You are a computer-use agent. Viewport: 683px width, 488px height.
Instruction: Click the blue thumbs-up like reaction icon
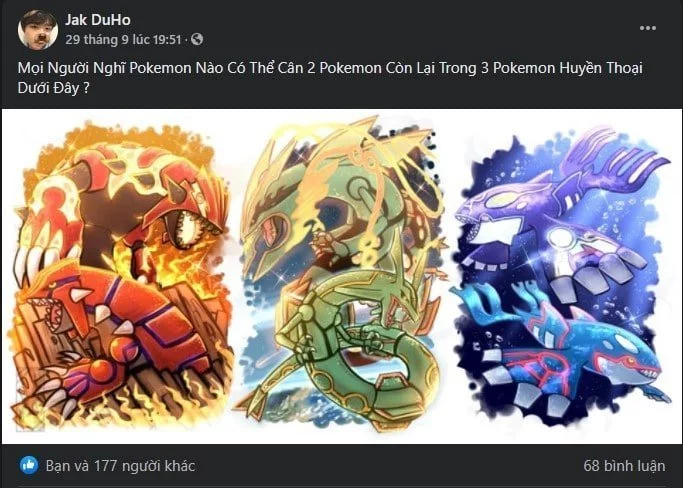[29, 465]
